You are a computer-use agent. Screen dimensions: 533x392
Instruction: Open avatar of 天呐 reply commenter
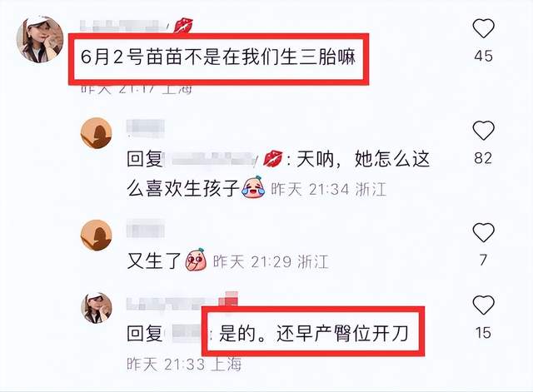point(97,133)
